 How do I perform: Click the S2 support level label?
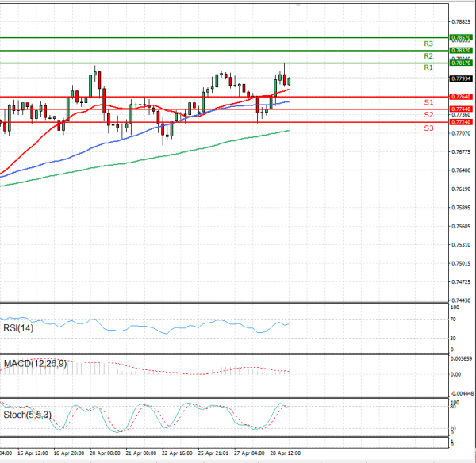point(428,115)
